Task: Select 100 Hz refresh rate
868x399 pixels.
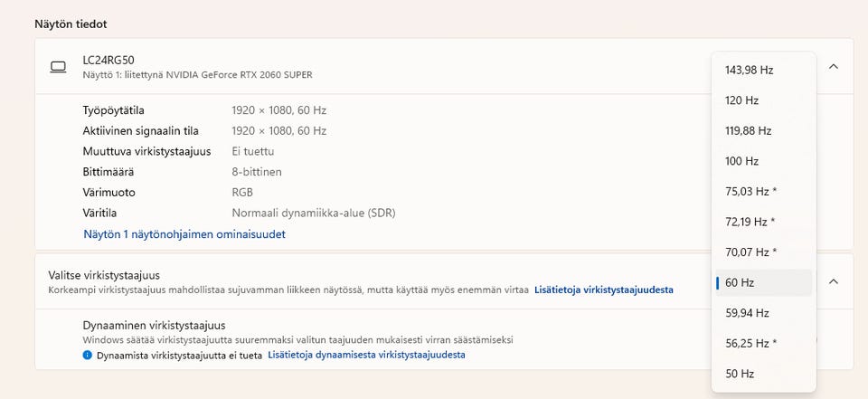Action: click(x=763, y=161)
